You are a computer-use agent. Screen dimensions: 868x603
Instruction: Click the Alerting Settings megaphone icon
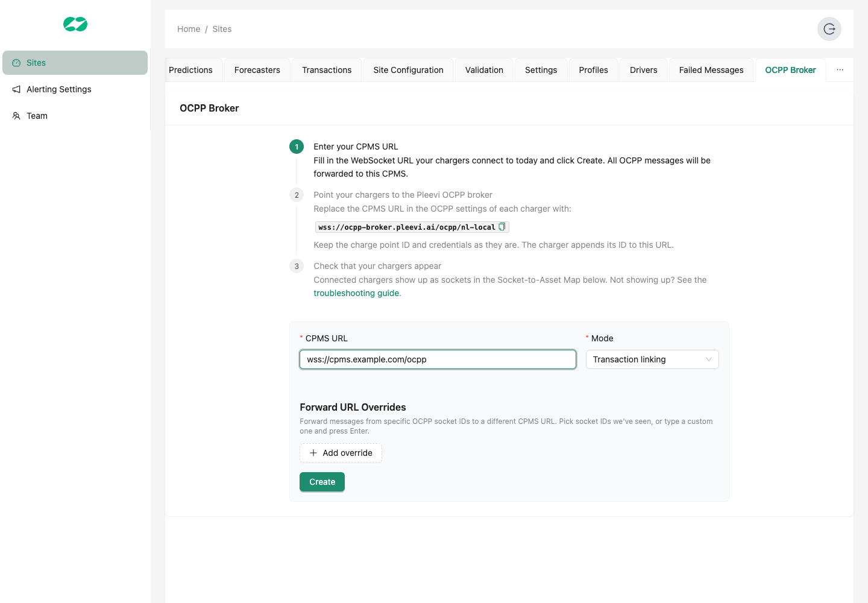click(16, 89)
